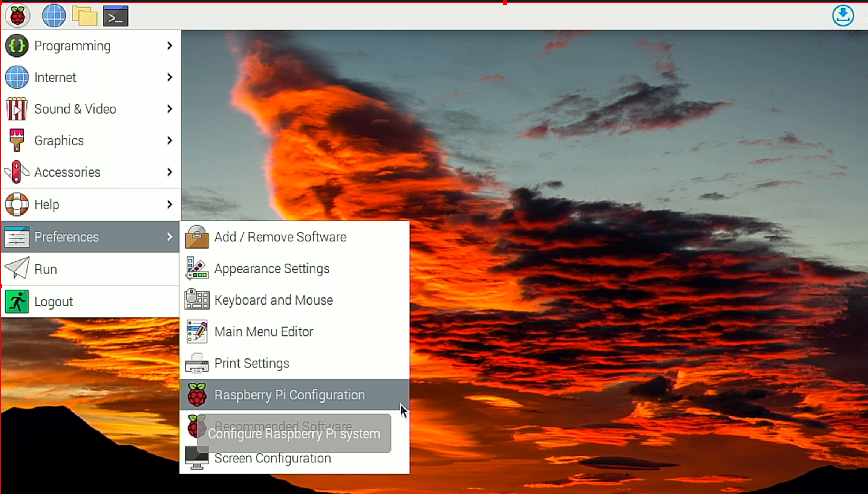The width and height of the screenshot is (868, 494).
Task: Open Keyboard and Mouse settings
Action: 273,300
